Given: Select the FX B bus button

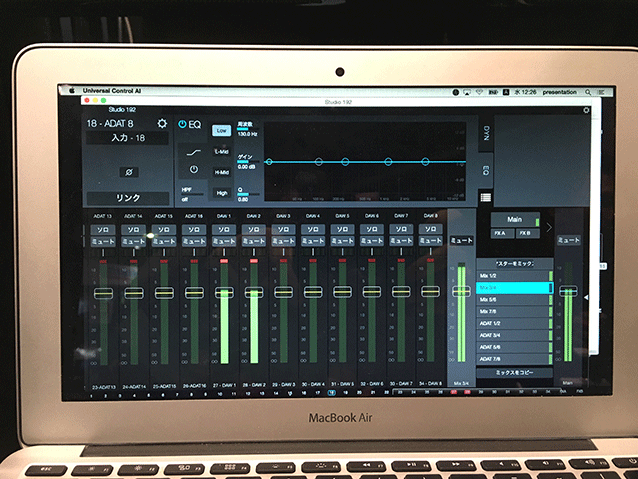Looking at the screenshot, I should (528, 233).
